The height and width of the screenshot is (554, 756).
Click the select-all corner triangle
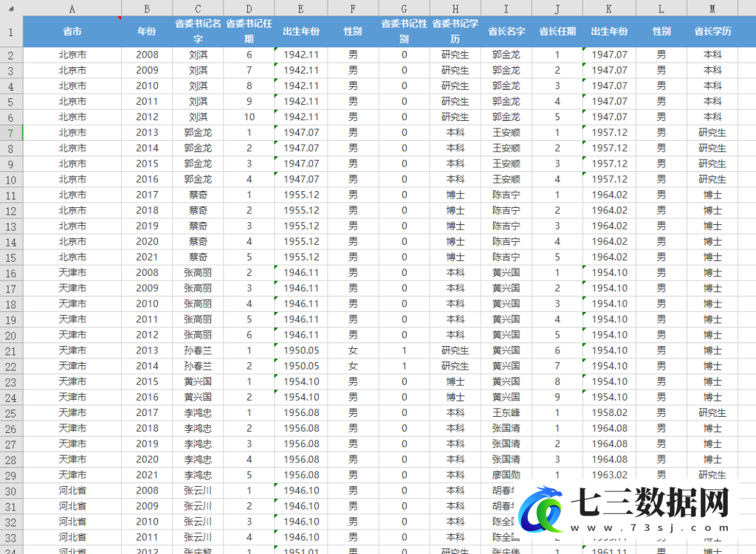pyautogui.click(x=11, y=8)
